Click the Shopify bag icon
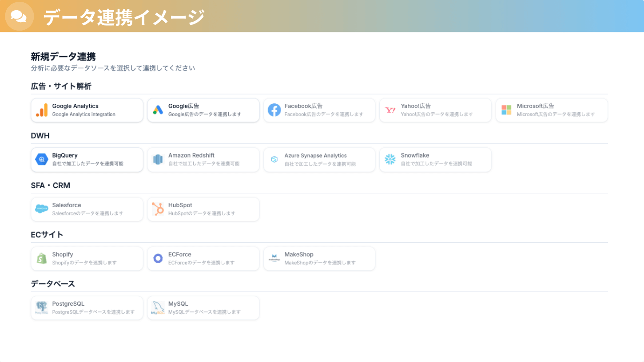Screen dimensions: 644x362 (42, 258)
